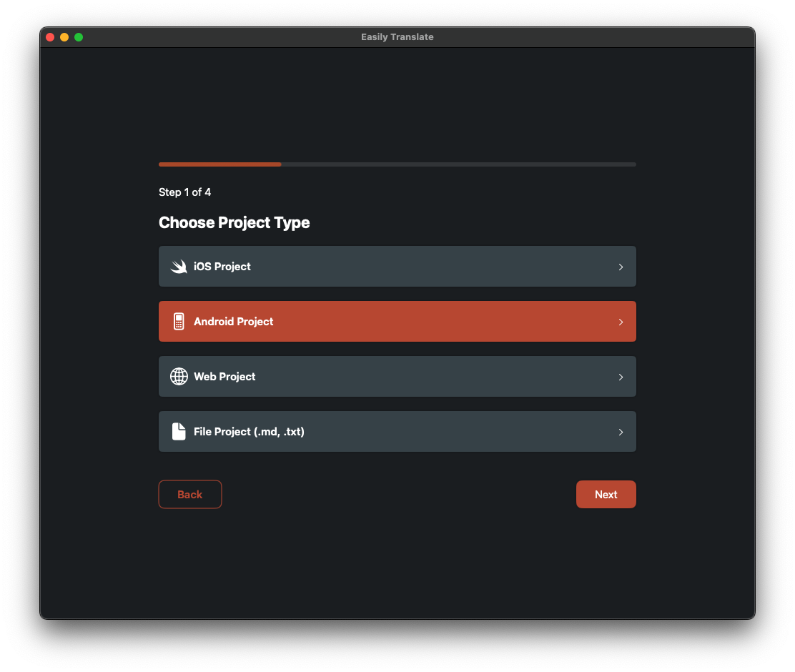
Task: Minimize the window with the yellow button
Action: coord(64,37)
